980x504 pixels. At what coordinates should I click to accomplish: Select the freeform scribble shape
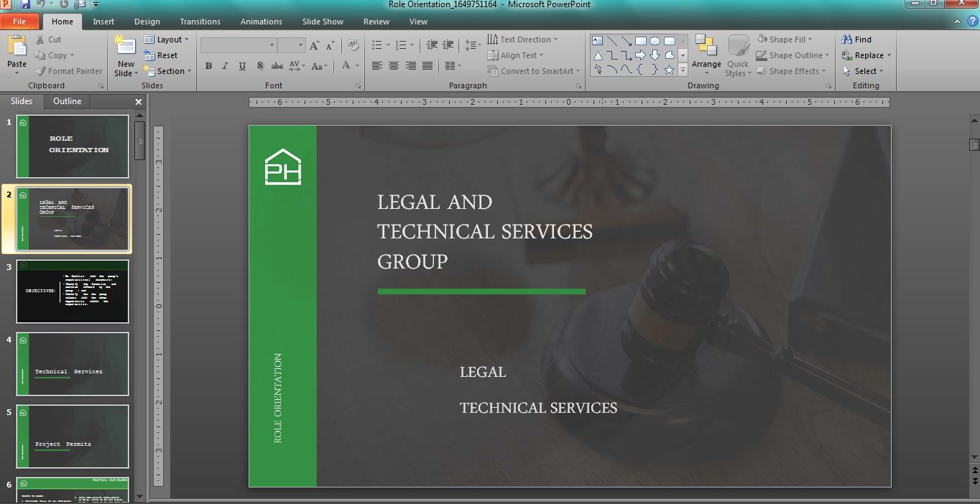[597, 70]
